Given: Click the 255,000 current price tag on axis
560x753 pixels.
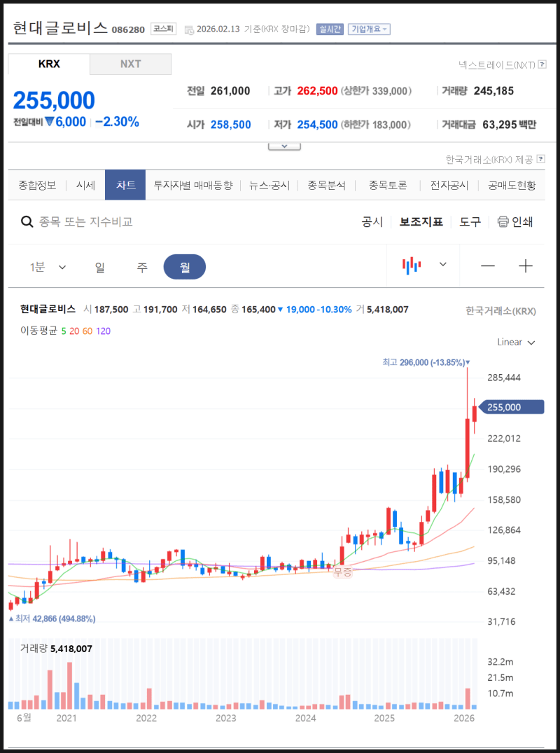Looking at the screenshot, I should click(x=512, y=407).
